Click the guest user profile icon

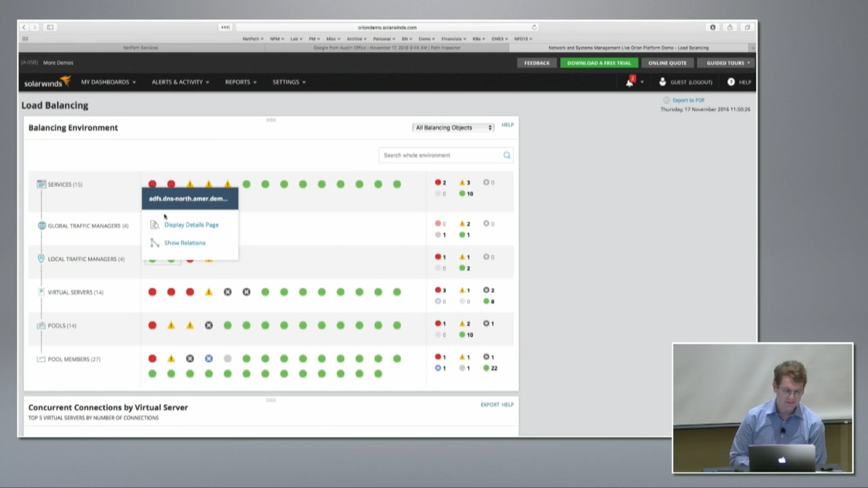662,82
